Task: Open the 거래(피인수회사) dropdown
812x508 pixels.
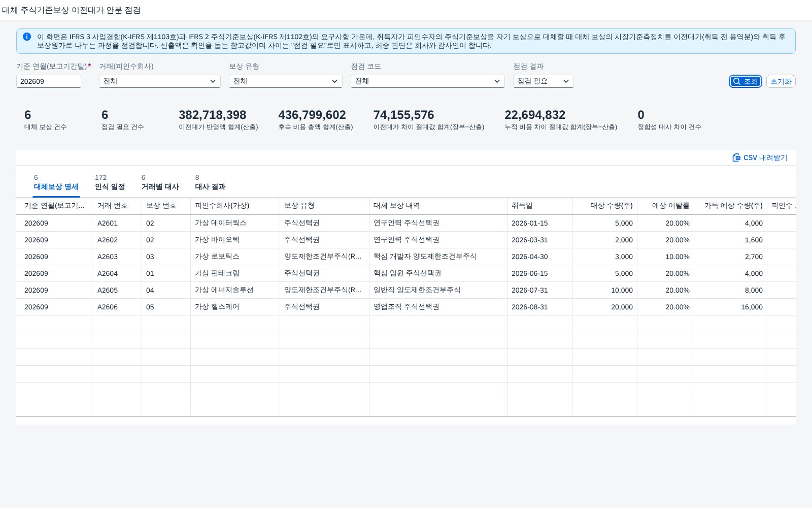Action: coord(160,81)
